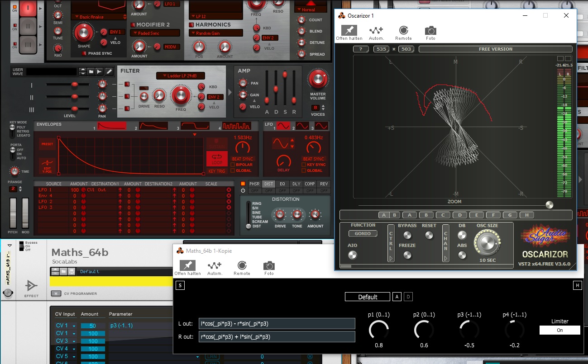Open CV 3 input dropdown

(x=65, y=341)
